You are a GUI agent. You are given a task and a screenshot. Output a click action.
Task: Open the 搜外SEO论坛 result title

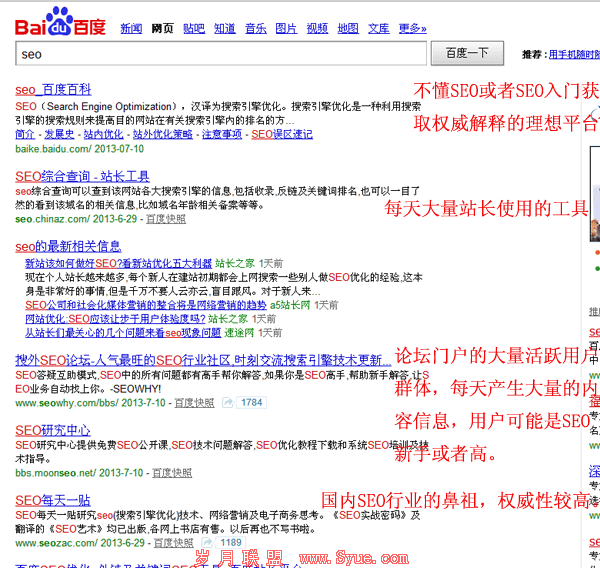click(x=203, y=360)
